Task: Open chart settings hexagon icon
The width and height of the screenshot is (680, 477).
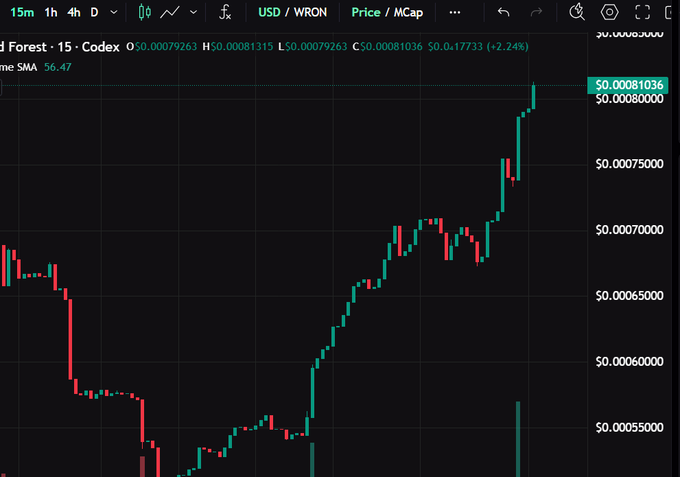Action: coord(609,12)
